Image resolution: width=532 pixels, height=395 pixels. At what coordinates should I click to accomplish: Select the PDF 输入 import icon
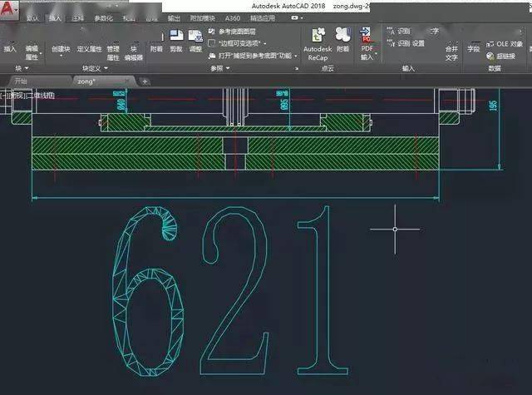(366, 35)
